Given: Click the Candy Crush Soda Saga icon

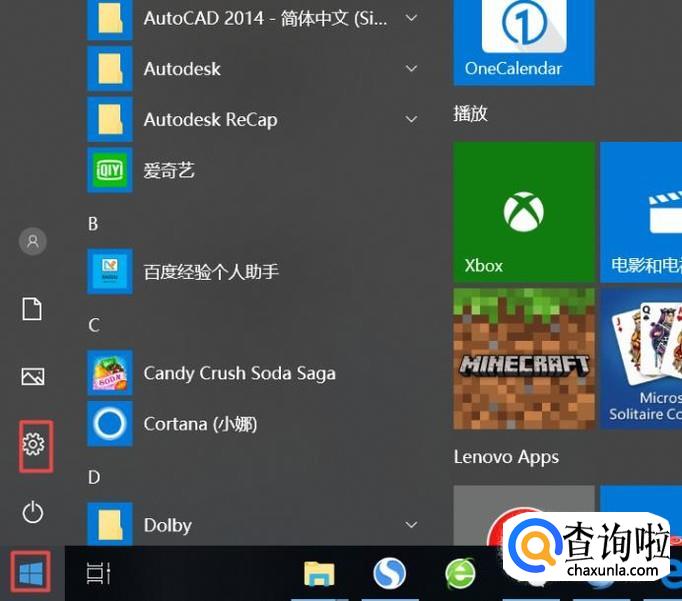Looking at the screenshot, I should click(110, 373).
